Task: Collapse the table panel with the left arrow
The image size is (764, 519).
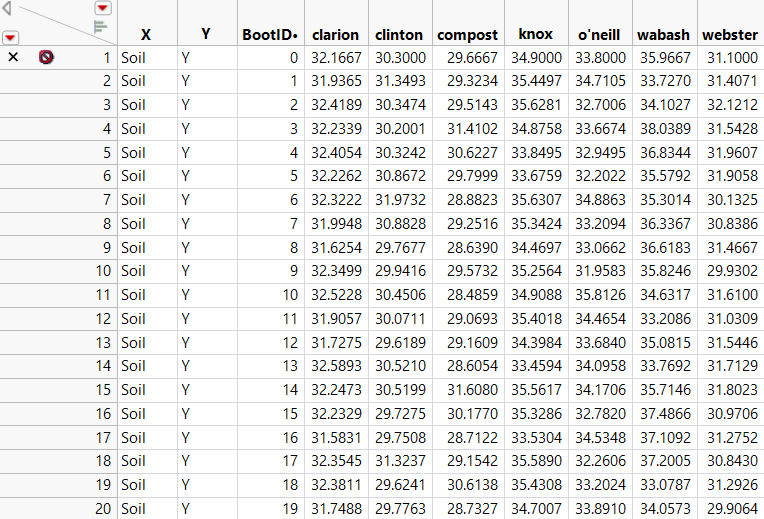Action: 7,8
